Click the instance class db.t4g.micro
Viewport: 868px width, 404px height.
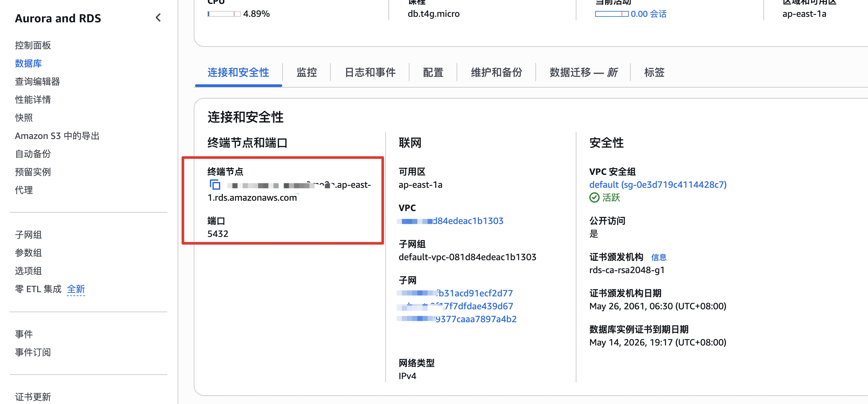pos(433,14)
